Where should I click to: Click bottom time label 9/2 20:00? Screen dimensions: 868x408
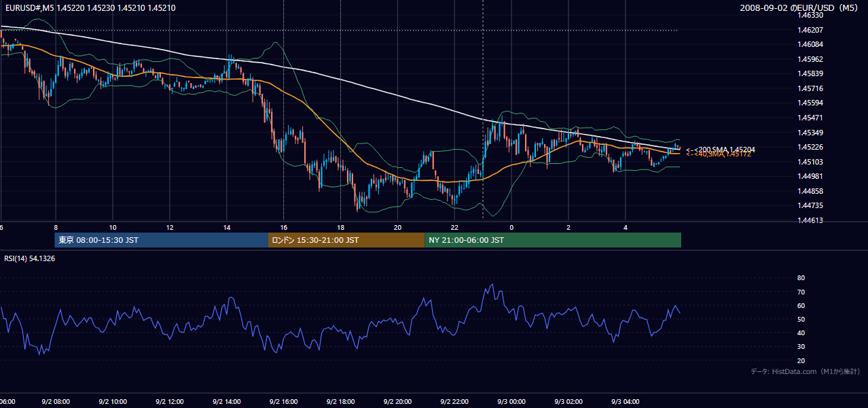[398, 402]
